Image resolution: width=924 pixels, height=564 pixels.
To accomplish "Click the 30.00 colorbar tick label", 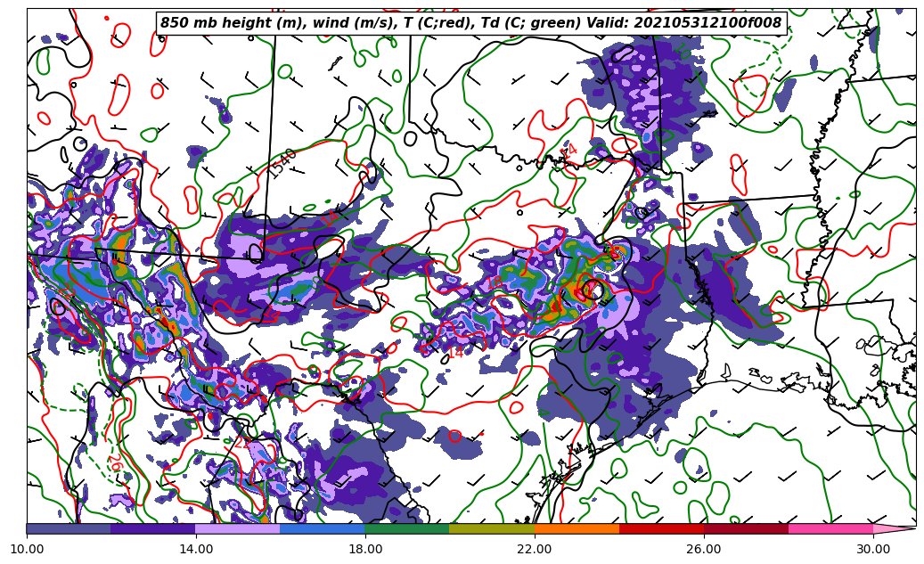I will coord(873,549).
